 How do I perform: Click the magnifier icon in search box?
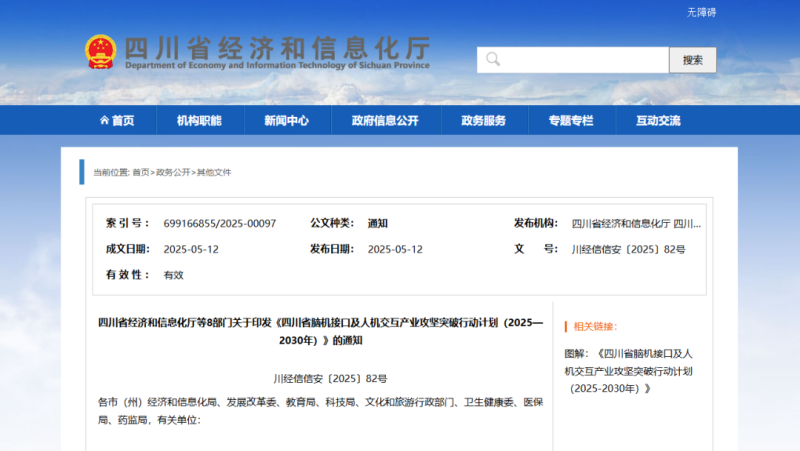pos(492,60)
